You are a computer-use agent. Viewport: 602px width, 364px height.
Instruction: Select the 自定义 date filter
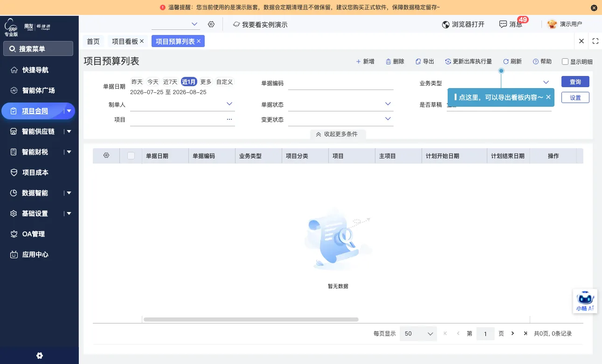pos(224,82)
